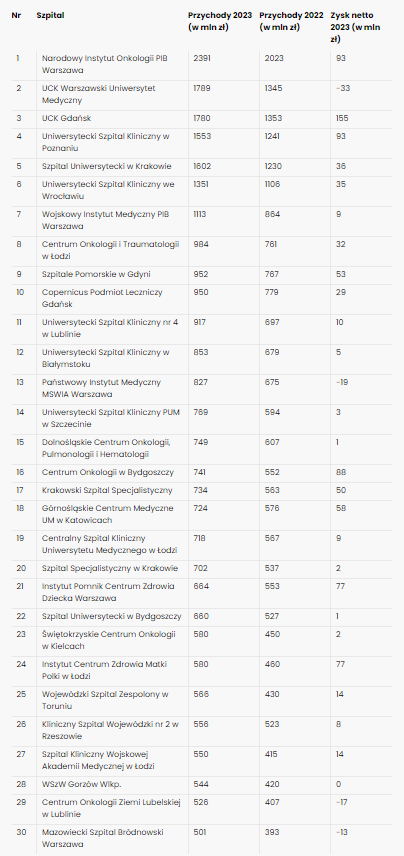Click the Przychody 2022 column header
The width and height of the screenshot is (404, 856).
click(292, 21)
